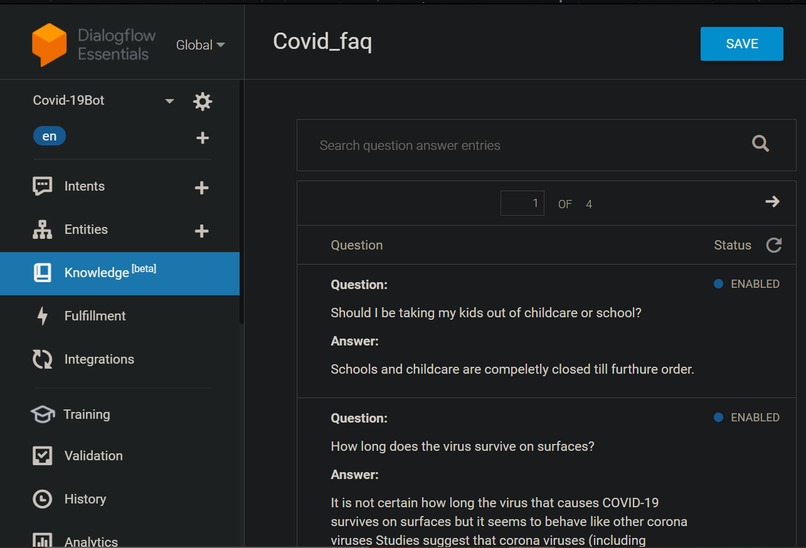Screen dimensions: 806x548
Task: Open the Analytics section
Action: click(91, 541)
